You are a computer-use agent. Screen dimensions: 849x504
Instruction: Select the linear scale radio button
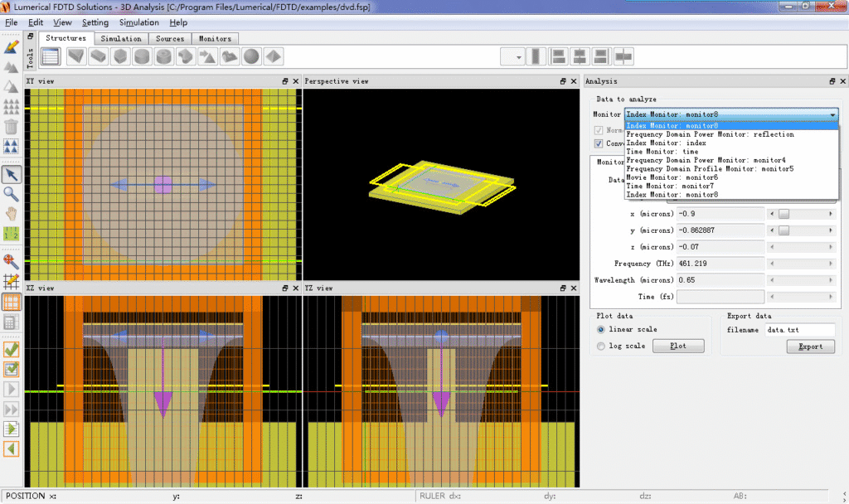click(x=601, y=330)
